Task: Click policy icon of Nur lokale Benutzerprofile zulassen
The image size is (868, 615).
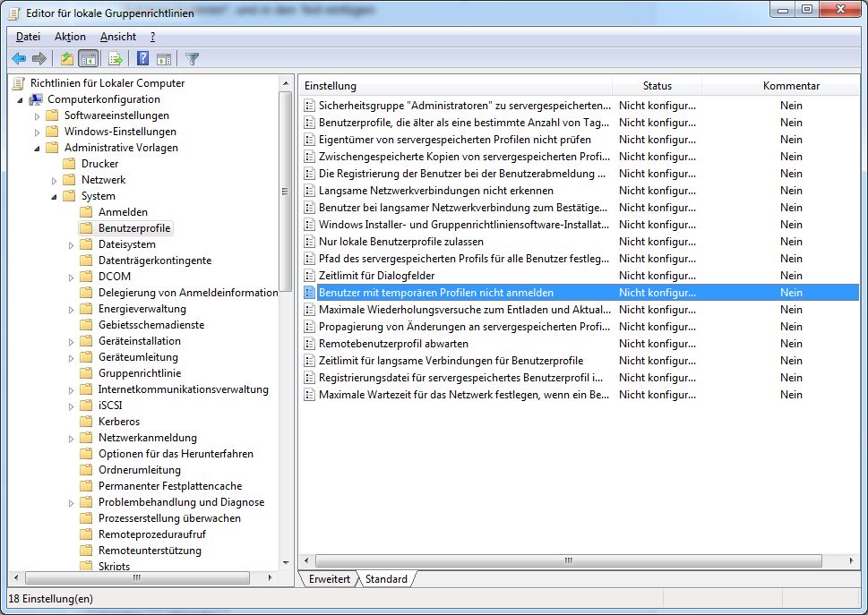Action: [309, 242]
